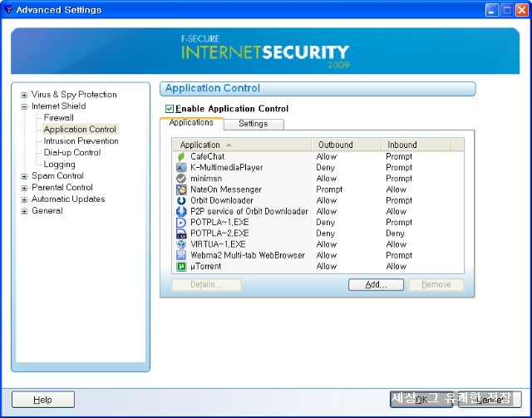Click the K-MultimediaPlayer icon
Viewport: 532px width, 418px height.
pyautogui.click(x=181, y=168)
